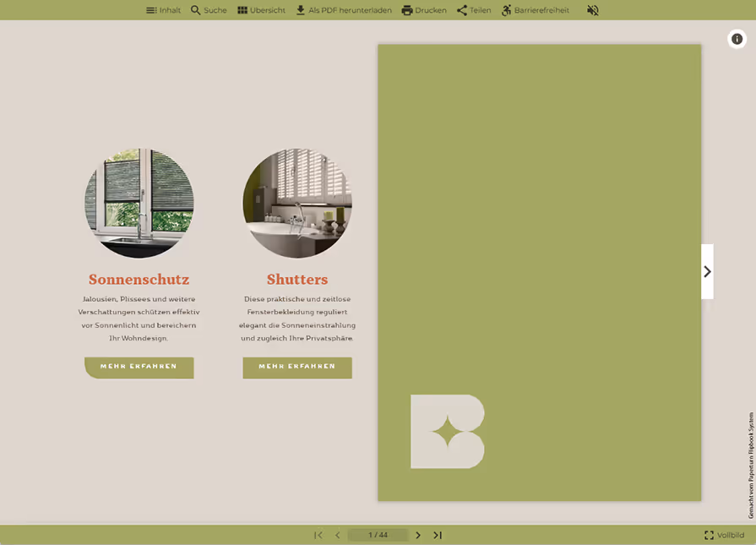Screen dimensions: 756x545
Task: Go to the previous page
Action: [338, 535]
